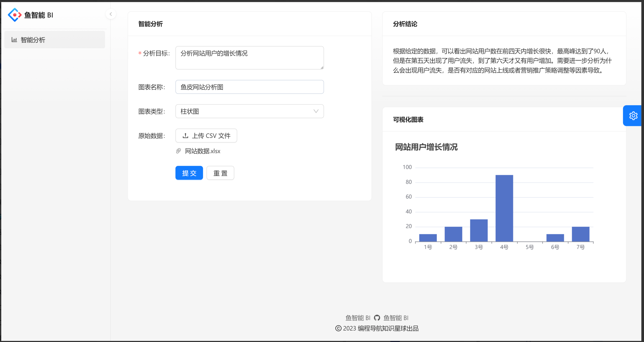Screen dimensions: 644x342
Task: Click the 可视化图表 card heading
Action: pos(408,120)
